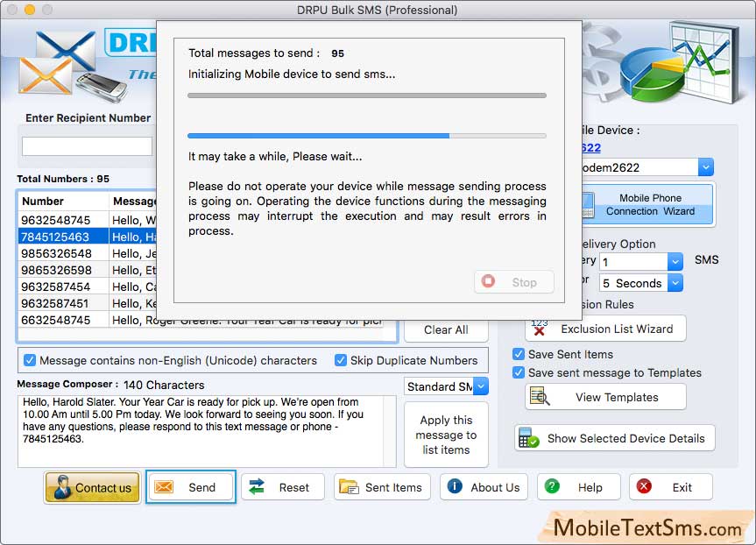Select row with number 9632587451
This screenshot has height=545, width=756.
(88, 303)
